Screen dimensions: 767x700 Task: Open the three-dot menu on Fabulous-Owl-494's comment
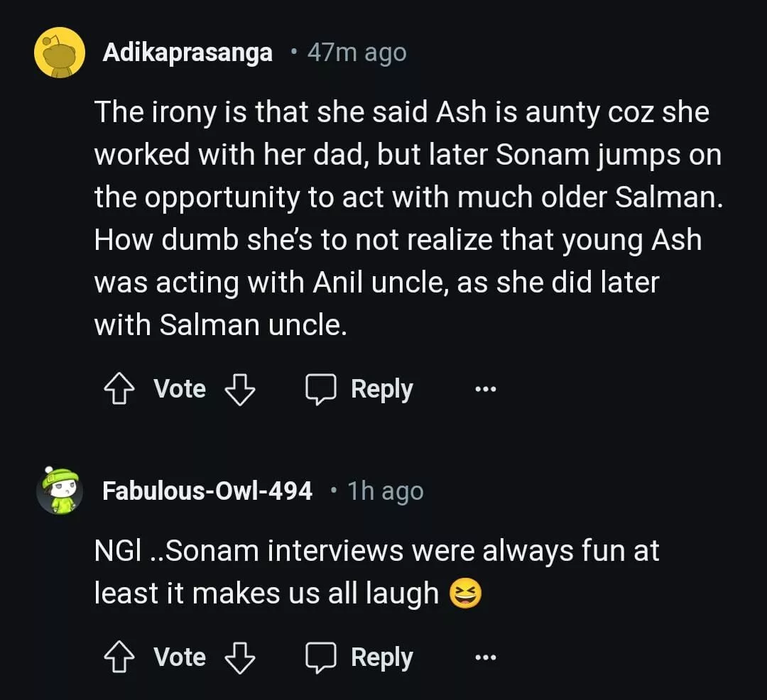[x=486, y=657]
